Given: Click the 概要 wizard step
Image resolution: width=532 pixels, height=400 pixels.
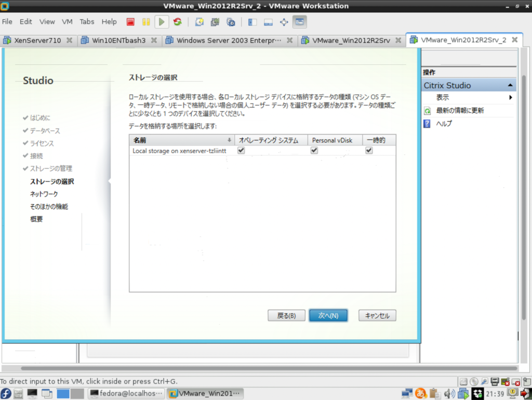Looking at the screenshot, I should click(x=36, y=219).
